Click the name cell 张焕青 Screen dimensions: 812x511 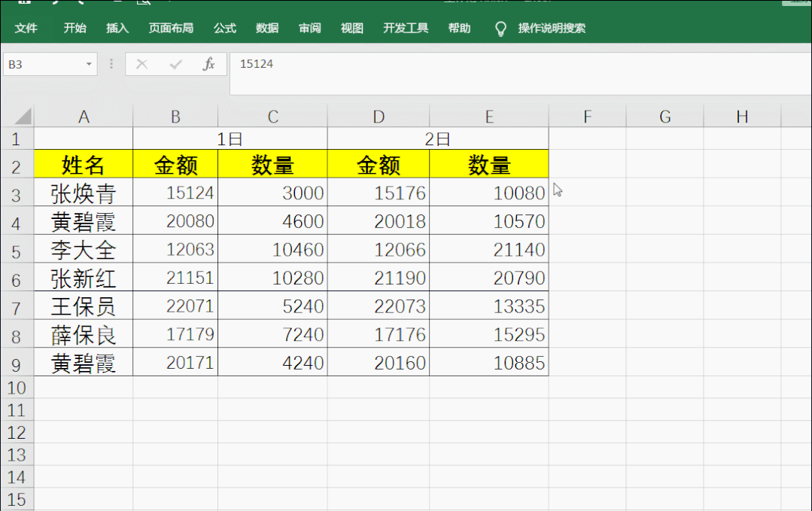click(x=84, y=193)
